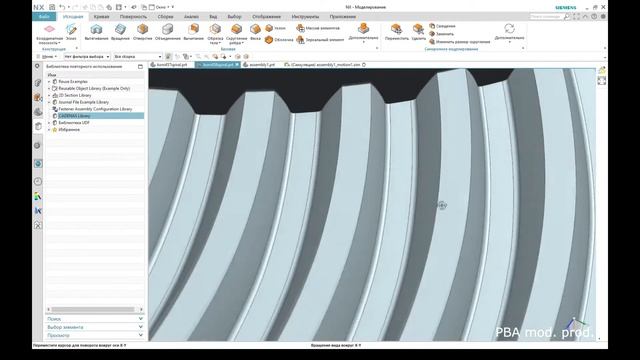Expand the Библиотека UDF node

[x=49, y=123]
